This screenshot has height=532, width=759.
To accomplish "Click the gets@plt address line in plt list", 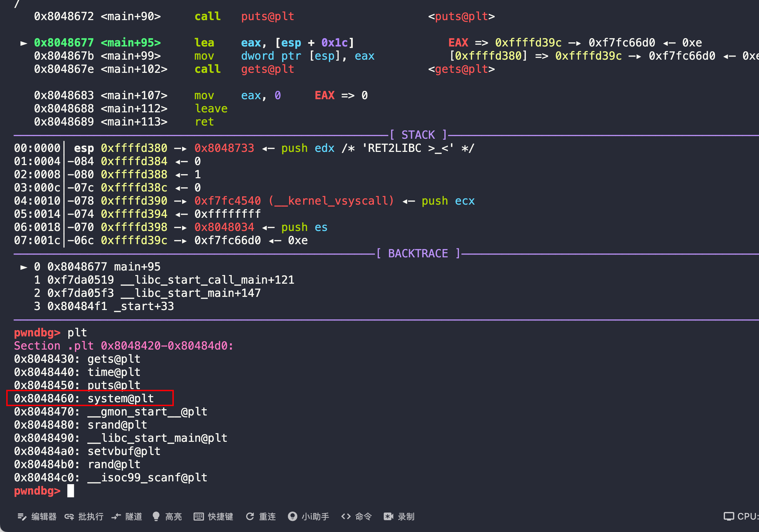I will click(77, 359).
